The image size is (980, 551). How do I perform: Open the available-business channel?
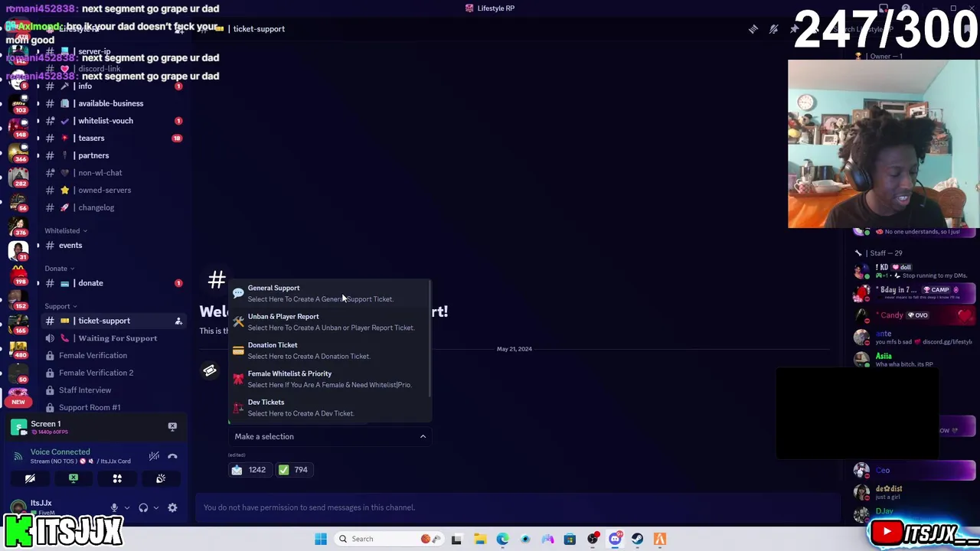coord(113,103)
